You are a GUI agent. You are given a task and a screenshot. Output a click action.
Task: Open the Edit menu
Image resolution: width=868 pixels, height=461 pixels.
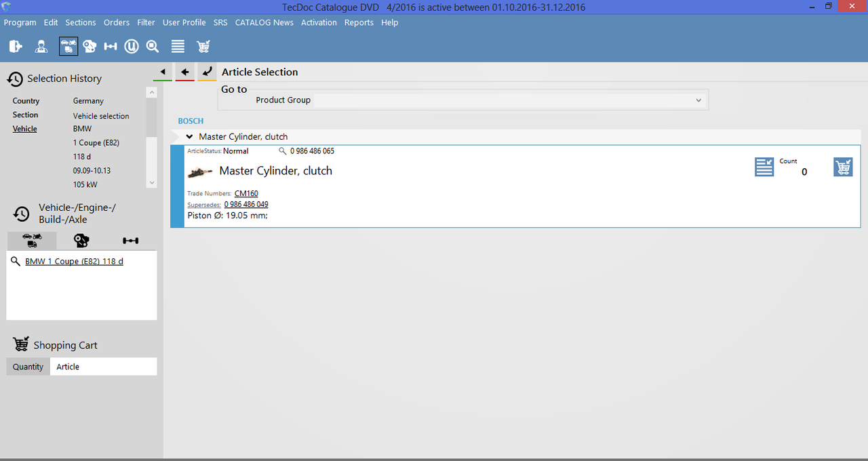[x=51, y=22]
